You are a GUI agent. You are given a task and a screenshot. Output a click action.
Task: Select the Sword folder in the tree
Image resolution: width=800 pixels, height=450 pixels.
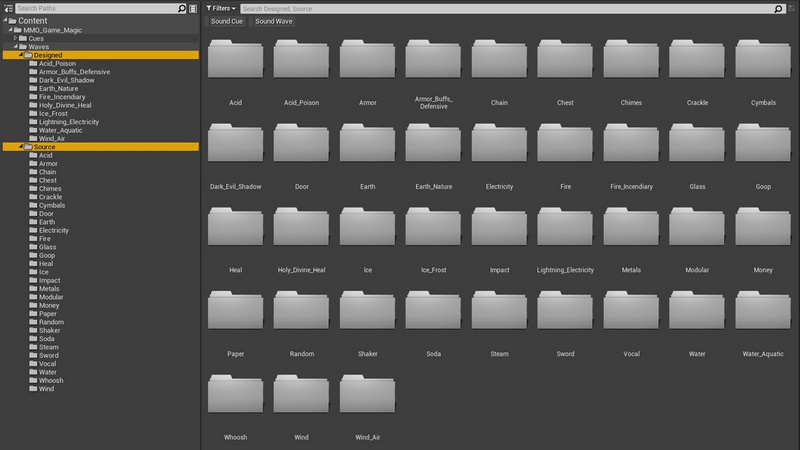pyautogui.click(x=48, y=355)
